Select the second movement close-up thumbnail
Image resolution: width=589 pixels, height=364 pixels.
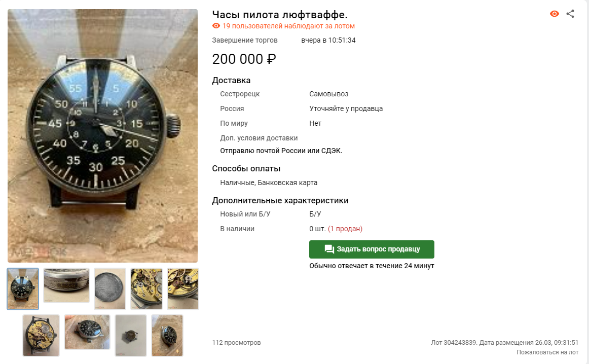[183, 289]
